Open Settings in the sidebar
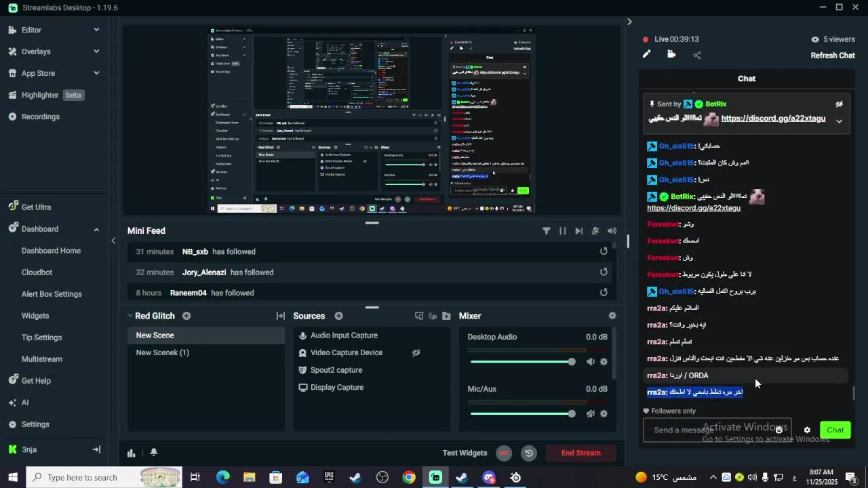 [x=35, y=424]
